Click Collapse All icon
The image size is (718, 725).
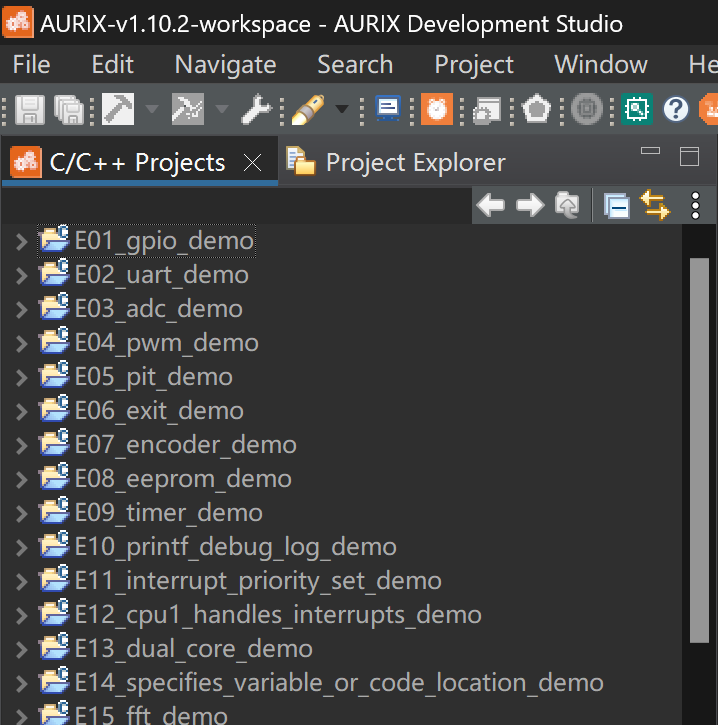tap(617, 206)
